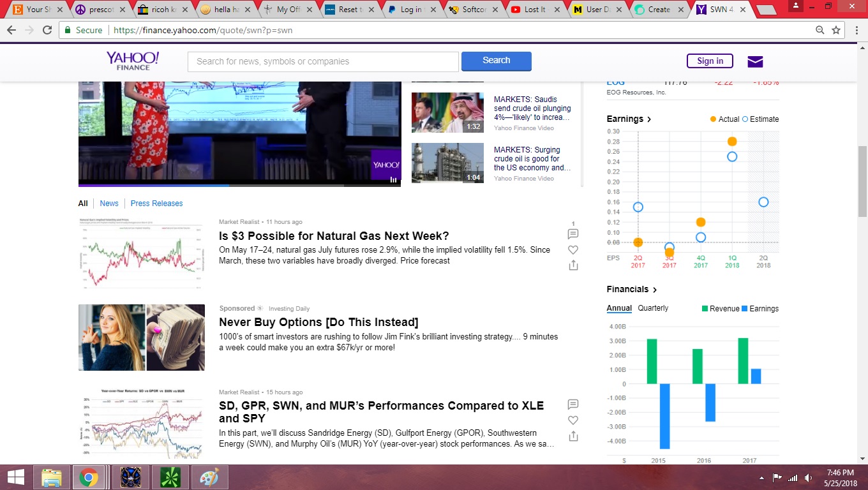Expand the Earnings section chevron
This screenshot has width=868, height=490.
point(649,119)
